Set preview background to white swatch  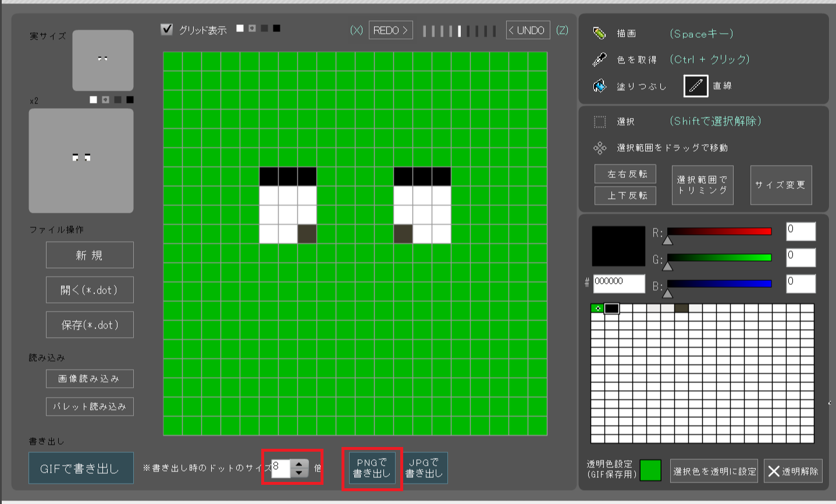pos(93,100)
